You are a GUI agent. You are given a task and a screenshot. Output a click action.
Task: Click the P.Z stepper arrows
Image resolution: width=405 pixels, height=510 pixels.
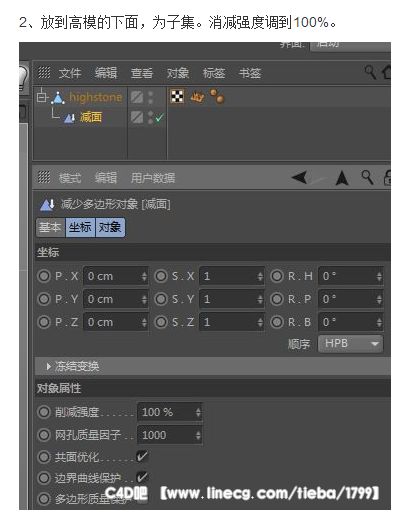coord(144,322)
